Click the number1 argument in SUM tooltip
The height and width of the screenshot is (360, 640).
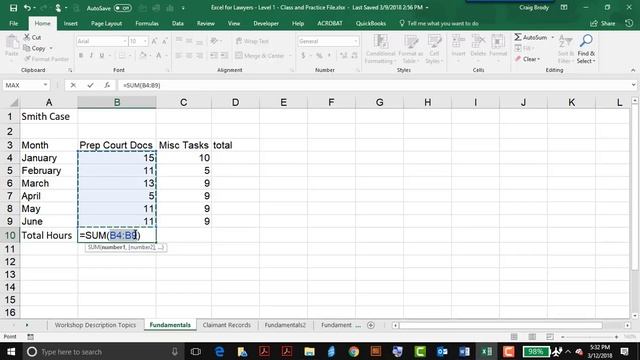point(113,247)
